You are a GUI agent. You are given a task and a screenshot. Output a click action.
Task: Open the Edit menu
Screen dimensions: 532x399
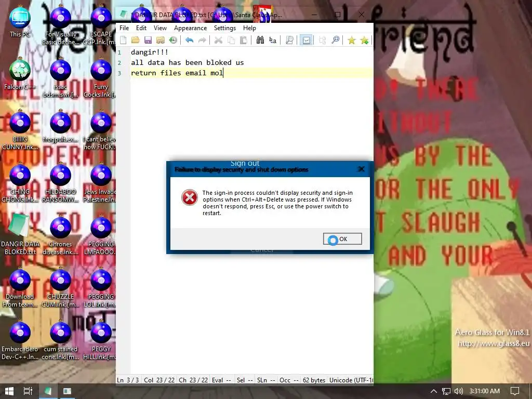(141, 28)
